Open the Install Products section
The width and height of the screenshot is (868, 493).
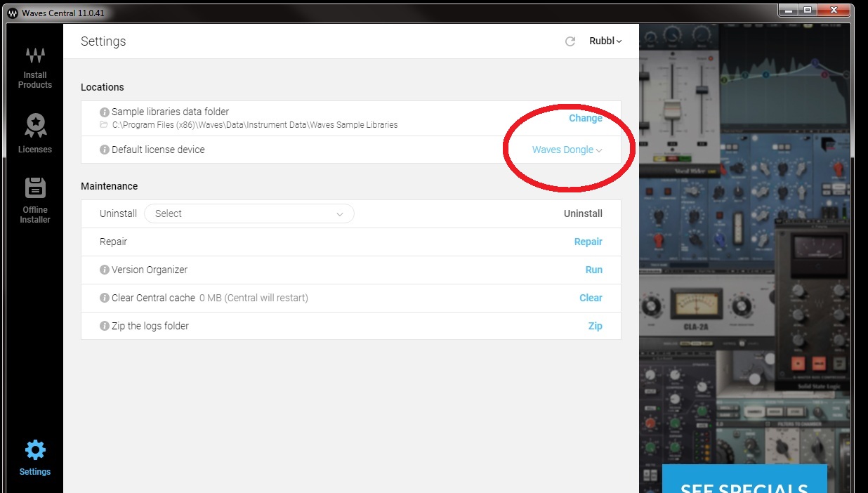click(35, 68)
